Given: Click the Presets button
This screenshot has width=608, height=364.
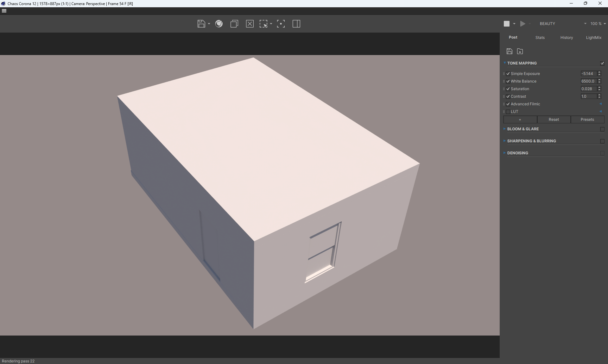Looking at the screenshot, I should click(587, 120).
